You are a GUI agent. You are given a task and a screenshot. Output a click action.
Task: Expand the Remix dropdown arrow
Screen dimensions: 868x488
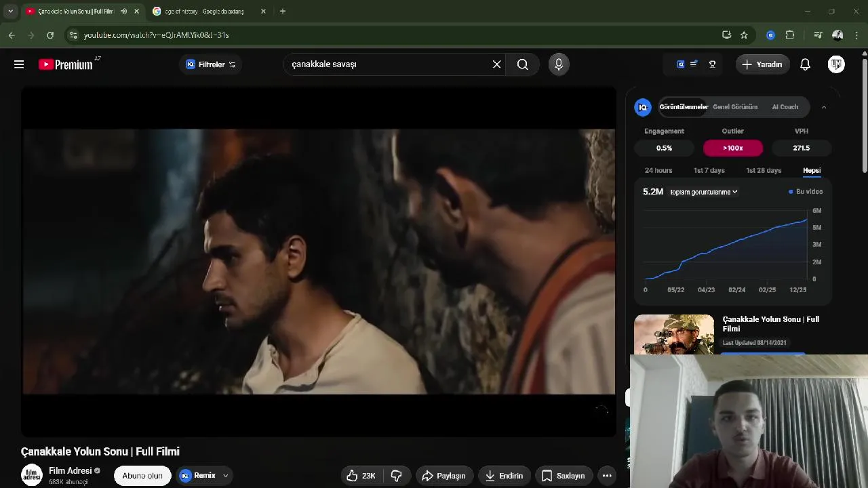[226, 476]
